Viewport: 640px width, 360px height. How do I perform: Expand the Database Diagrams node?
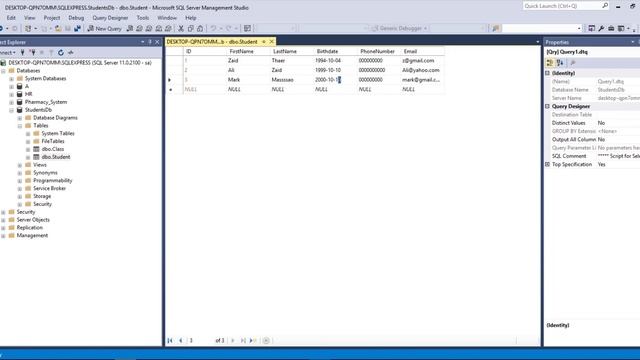(x=20, y=118)
